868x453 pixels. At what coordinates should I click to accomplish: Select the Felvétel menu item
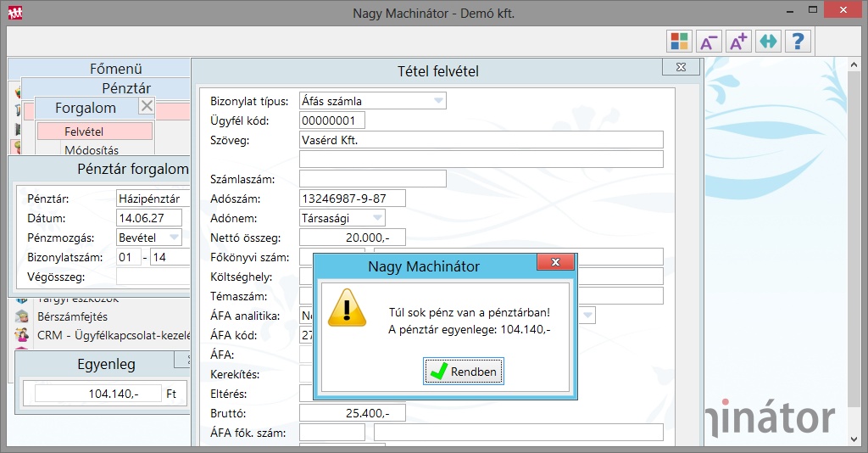[95, 131]
